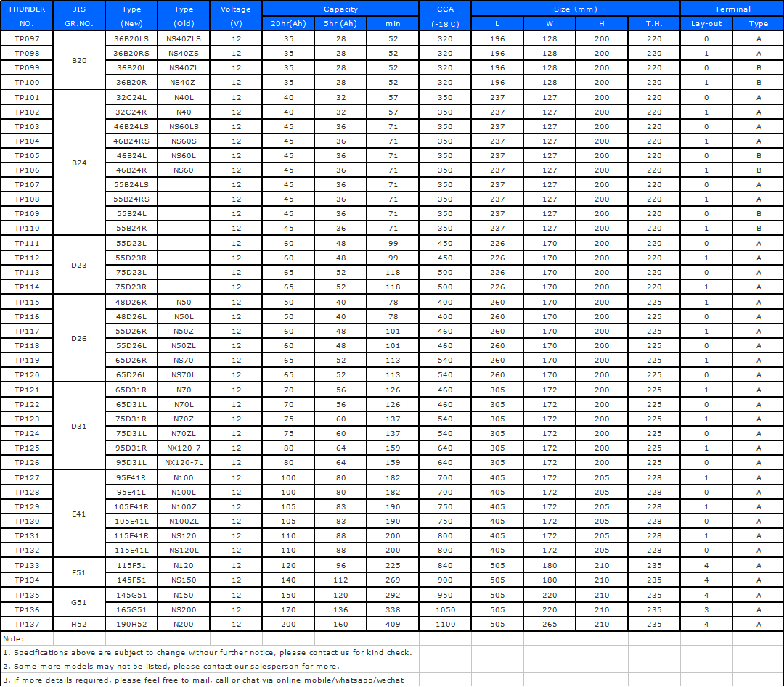Click the 75D23R type cell

click(131, 287)
